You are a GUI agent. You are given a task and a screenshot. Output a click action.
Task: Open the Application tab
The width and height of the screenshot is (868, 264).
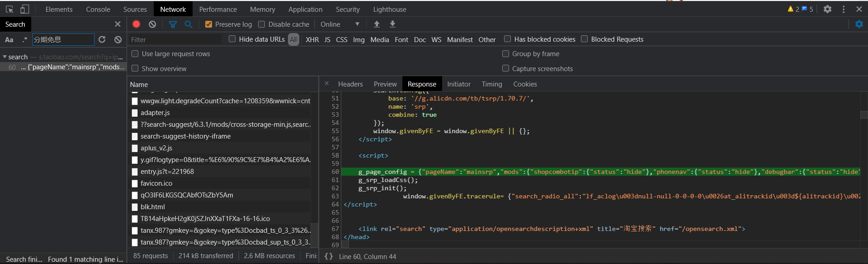pos(306,9)
